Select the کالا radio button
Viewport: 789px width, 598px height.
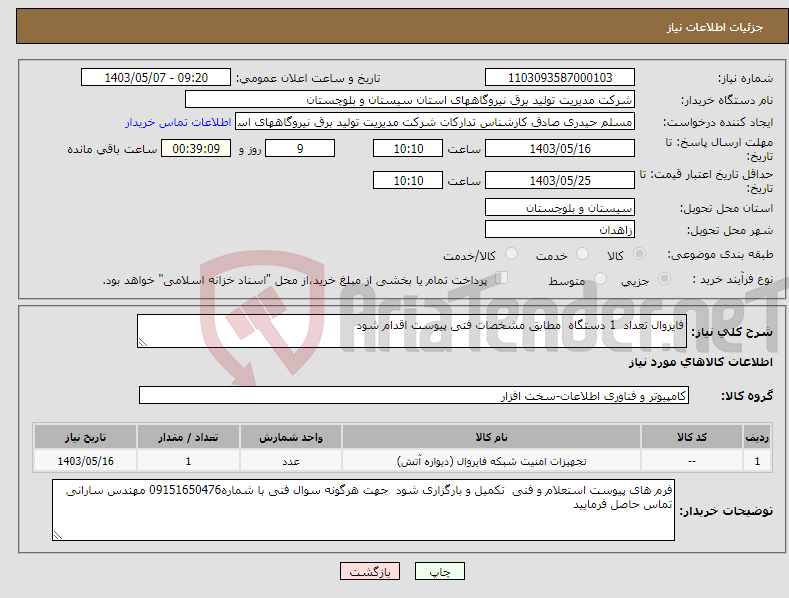click(x=639, y=254)
